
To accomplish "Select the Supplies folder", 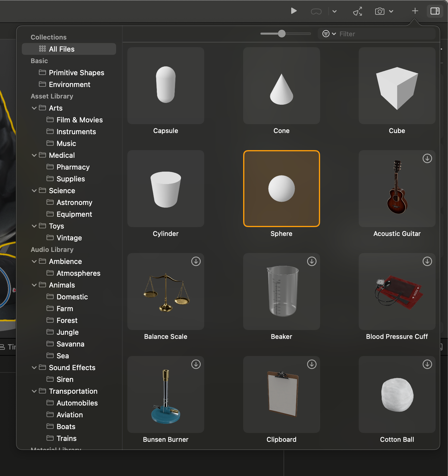I will (x=66, y=179).
